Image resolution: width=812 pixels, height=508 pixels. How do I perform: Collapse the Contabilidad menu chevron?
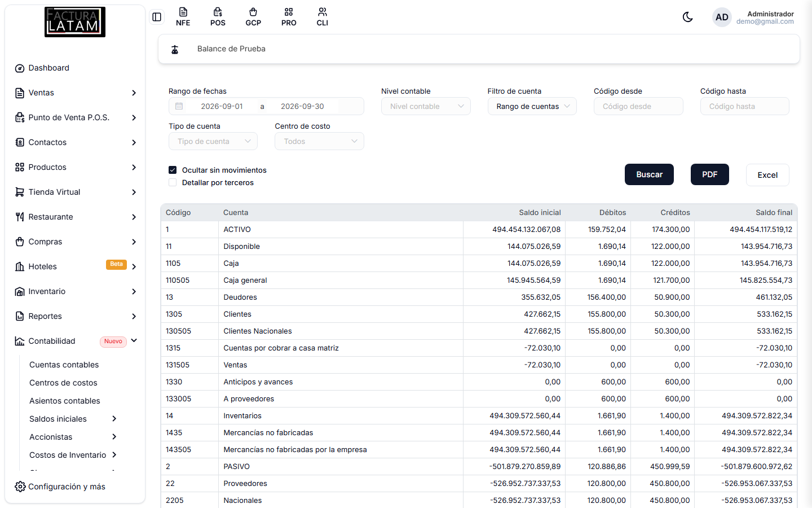coord(134,341)
